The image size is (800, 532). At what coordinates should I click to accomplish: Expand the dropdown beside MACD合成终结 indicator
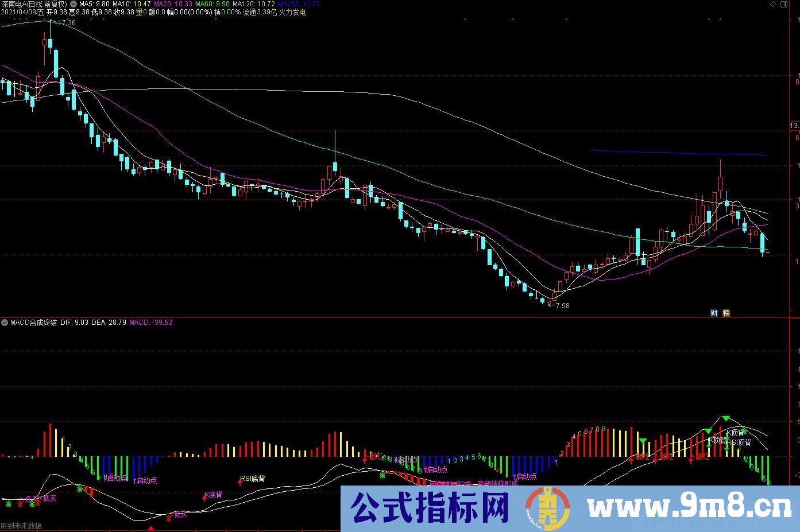tap(5, 323)
